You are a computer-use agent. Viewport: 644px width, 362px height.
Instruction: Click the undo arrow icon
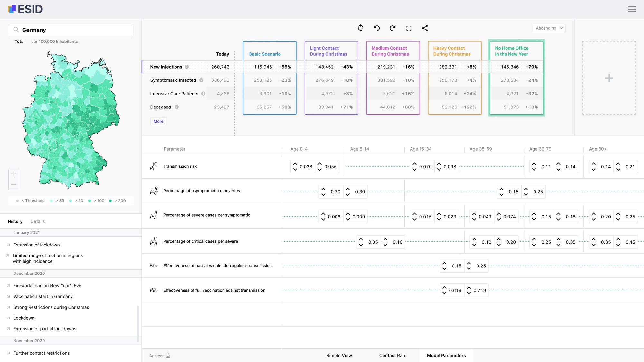tap(376, 28)
